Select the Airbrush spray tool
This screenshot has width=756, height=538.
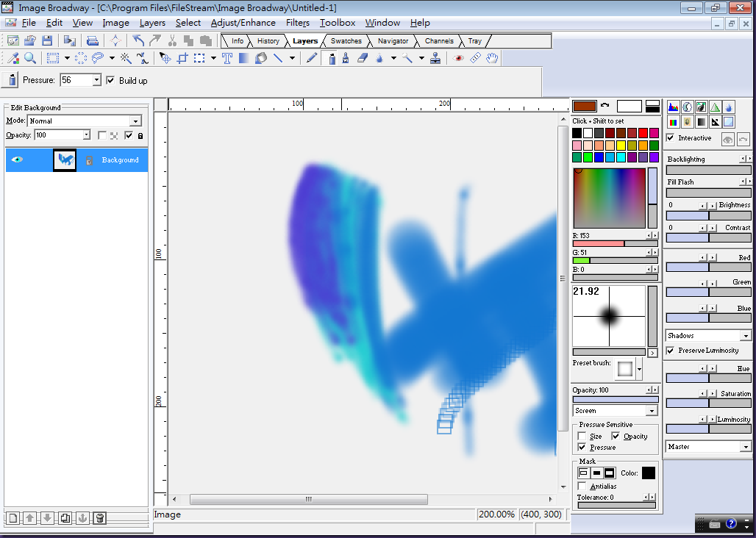pyautogui.click(x=332, y=58)
